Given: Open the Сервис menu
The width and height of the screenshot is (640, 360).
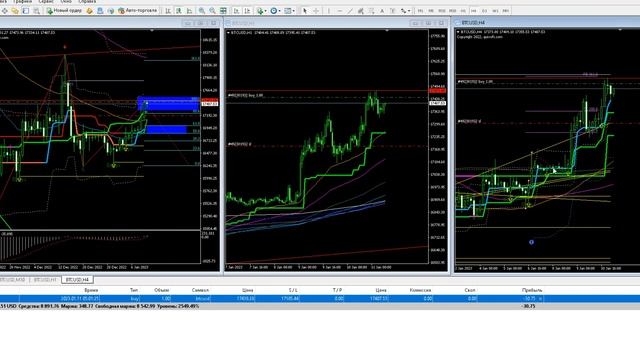Looking at the screenshot, I should pyautogui.click(x=46, y=2).
